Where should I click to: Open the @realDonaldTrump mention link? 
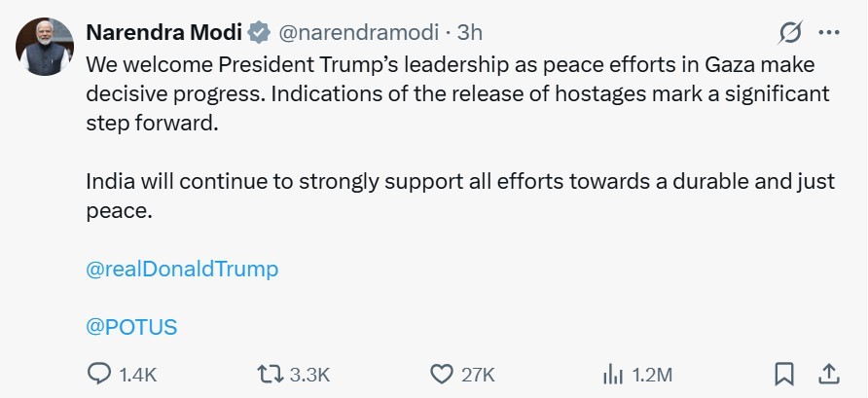182,269
